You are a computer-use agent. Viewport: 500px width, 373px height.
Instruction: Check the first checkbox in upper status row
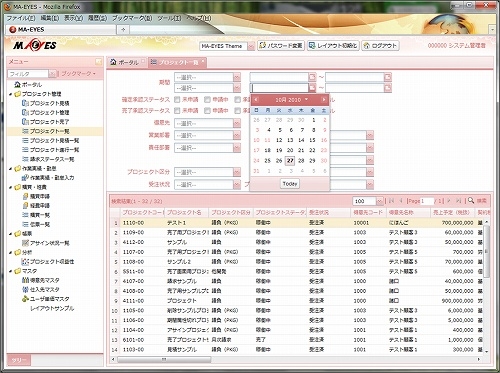[x=177, y=99]
